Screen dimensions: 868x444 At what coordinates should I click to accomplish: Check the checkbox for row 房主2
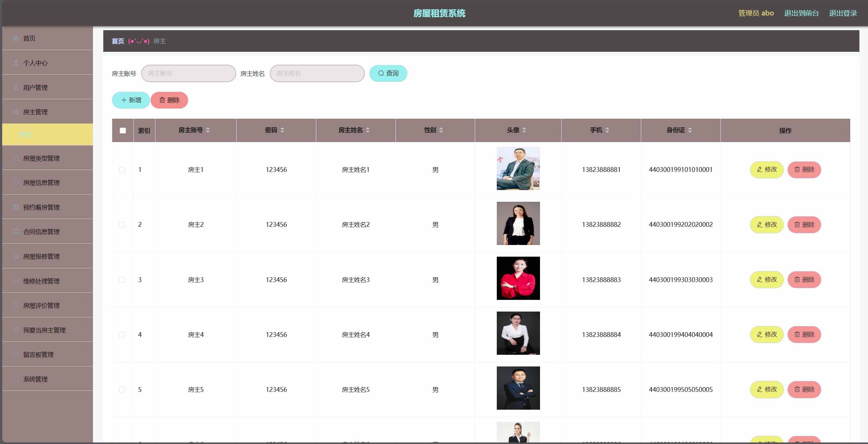122,225
